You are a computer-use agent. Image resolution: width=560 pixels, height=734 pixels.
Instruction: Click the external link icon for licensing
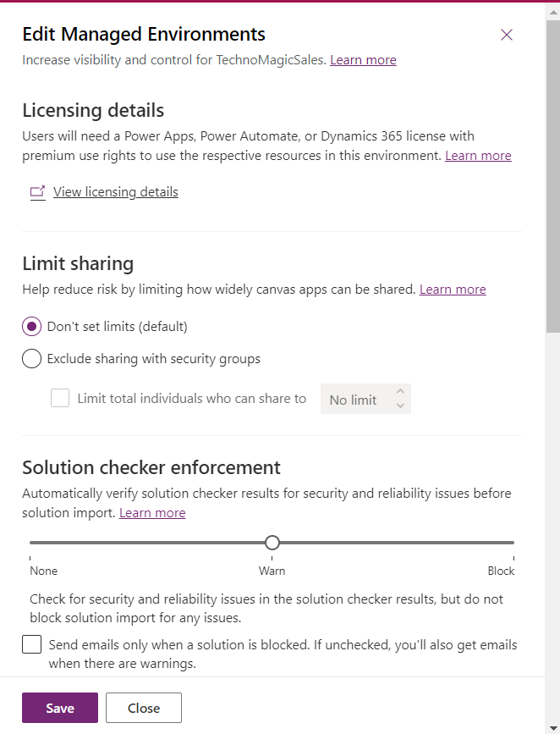tap(37, 192)
